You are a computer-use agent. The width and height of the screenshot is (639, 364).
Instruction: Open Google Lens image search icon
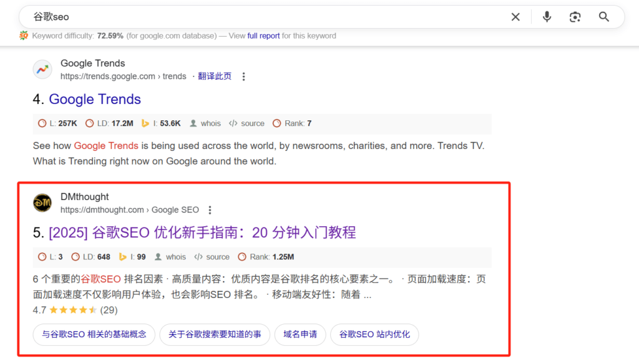(x=575, y=17)
